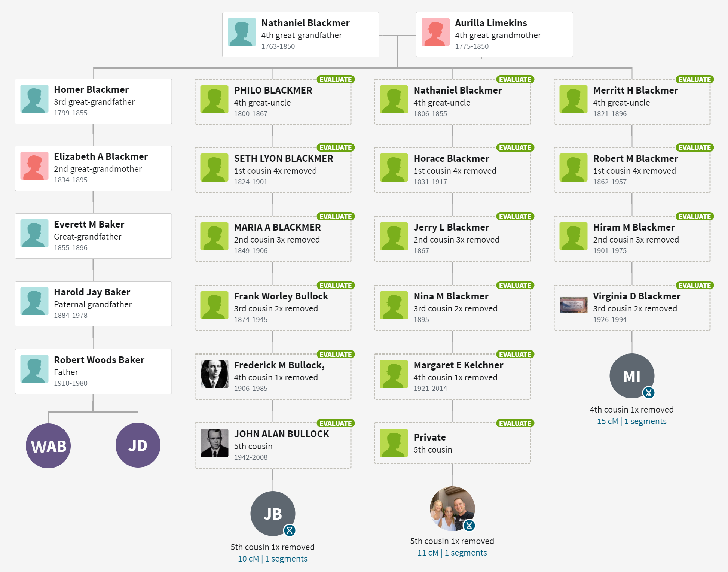Image resolution: width=728 pixels, height=572 pixels.
Task: Open 15 cM 1 segments link
Action: click(632, 421)
